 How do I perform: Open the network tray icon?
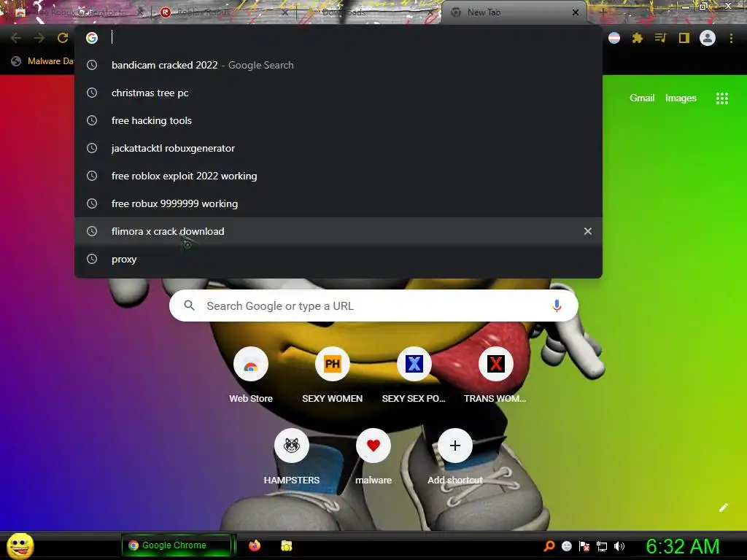tap(602, 546)
